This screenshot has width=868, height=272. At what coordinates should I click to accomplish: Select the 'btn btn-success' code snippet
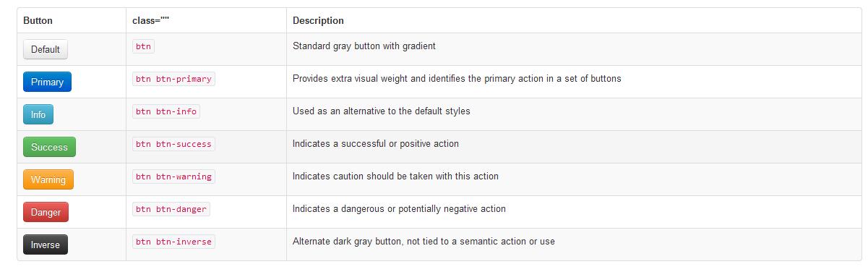coord(173,144)
